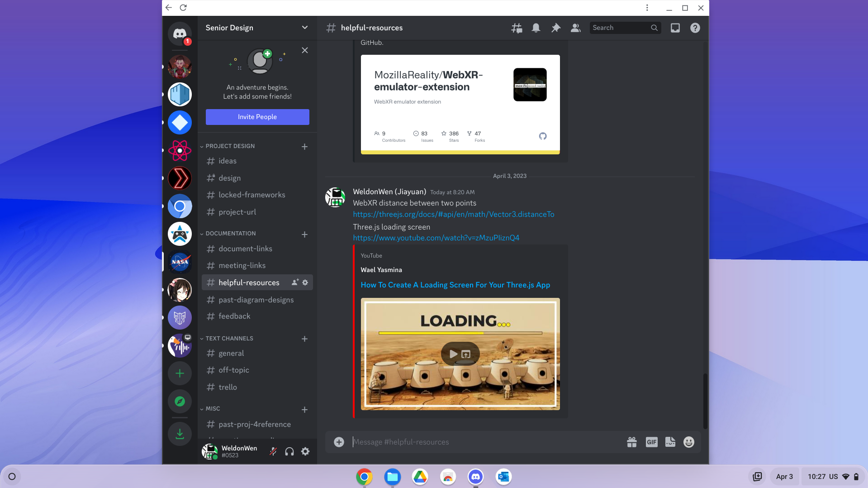Switch to the document-links channel
The width and height of the screenshot is (868, 488).
click(257, 249)
